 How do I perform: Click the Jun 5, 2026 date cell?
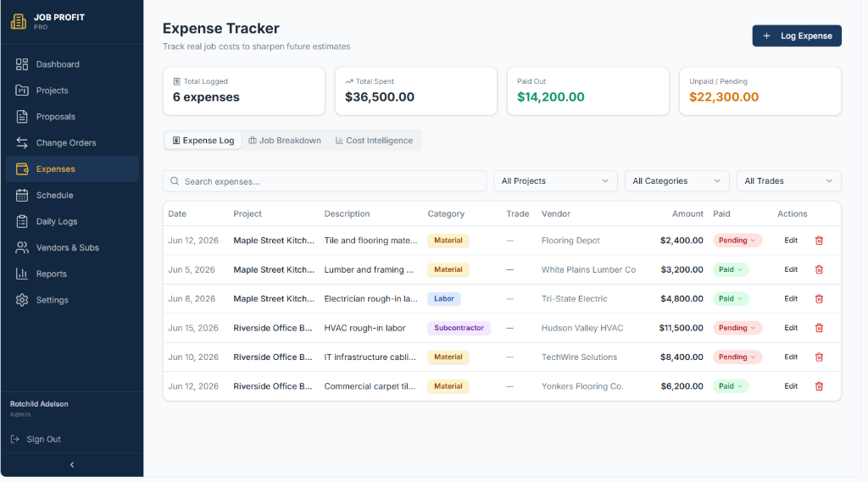tap(192, 269)
